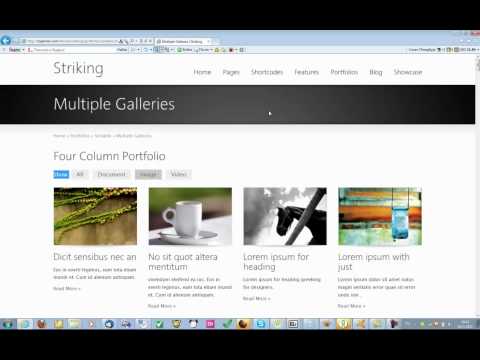Click Read More under Dicit sensibus
Image resolution: width=480 pixels, height=360 pixels.
coord(67,289)
